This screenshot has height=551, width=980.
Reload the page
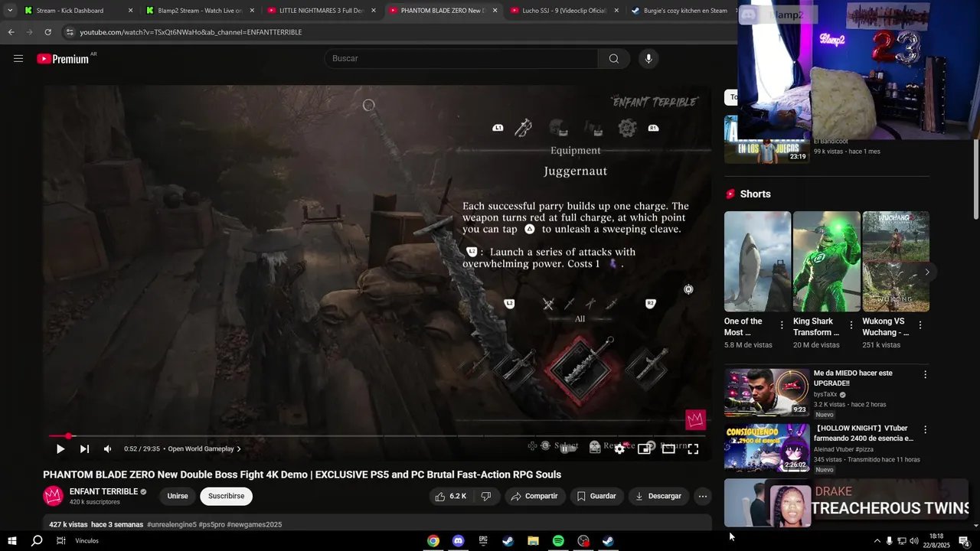(47, 32)
